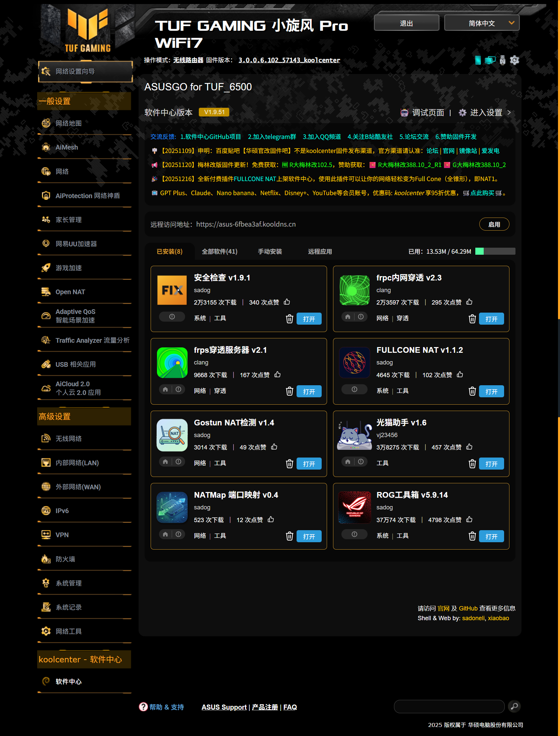This screenshot has height=736, width=560.
Task: Like the frpc内网穿透 plugin with thumbs-up
Action: tap(469, 302)
